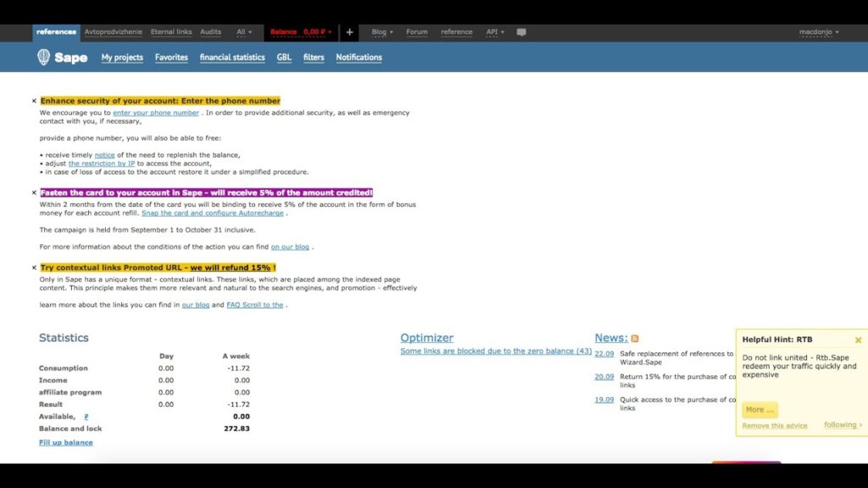The height and width of the screenshot is (488, 868).
Task: Click Fill up balance link
Action: 66,442
